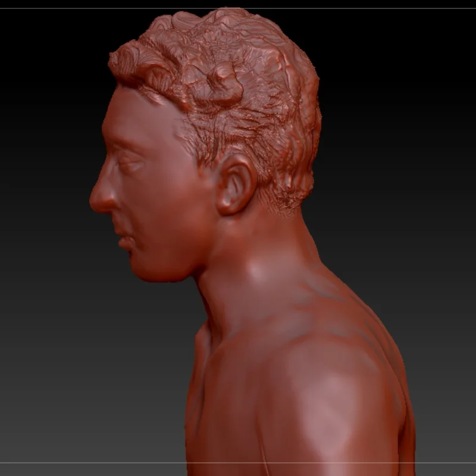Click empty canvas left of the face
Screen dimensions: 476x476
pyautogui.click(x=42, y=178)
